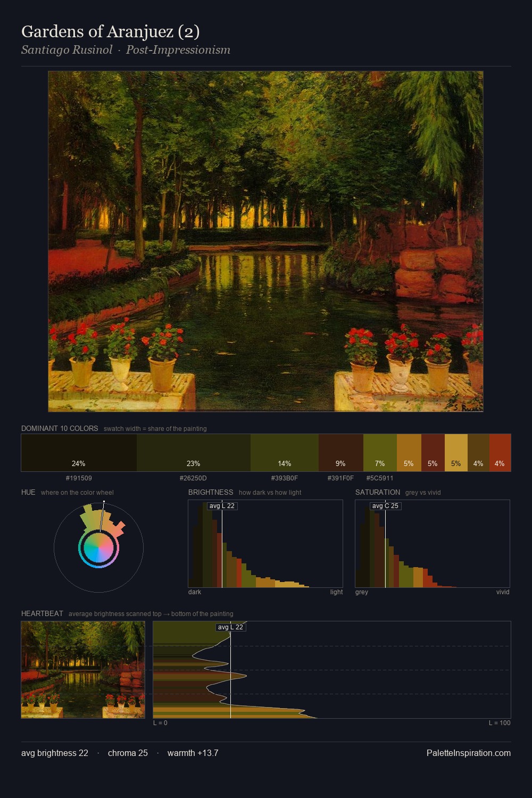
Task: Click "swatch width = share of the painting" caption
Action: (x=155, y=429)
